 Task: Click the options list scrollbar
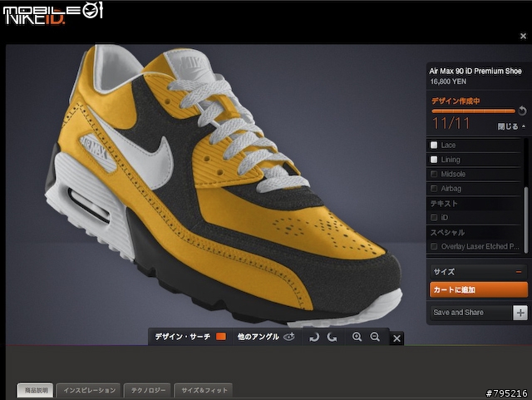point(526,220)
